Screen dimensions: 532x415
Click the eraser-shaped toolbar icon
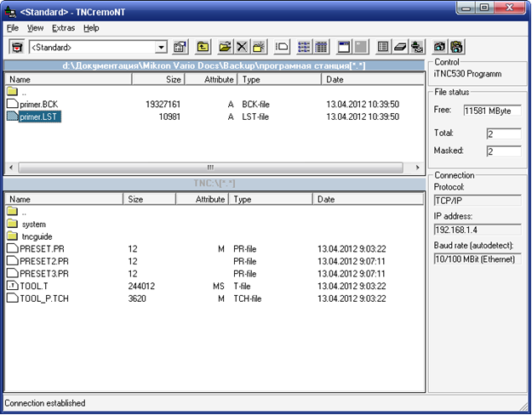pyautogui.click(x=400, y=48)
